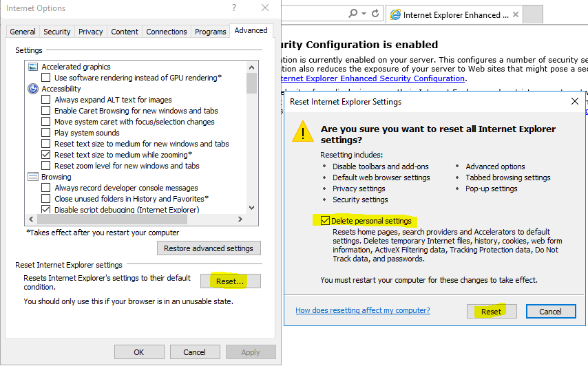Open the Content tab
Screen dimensions: 588x366
click(x=125, y=32)
